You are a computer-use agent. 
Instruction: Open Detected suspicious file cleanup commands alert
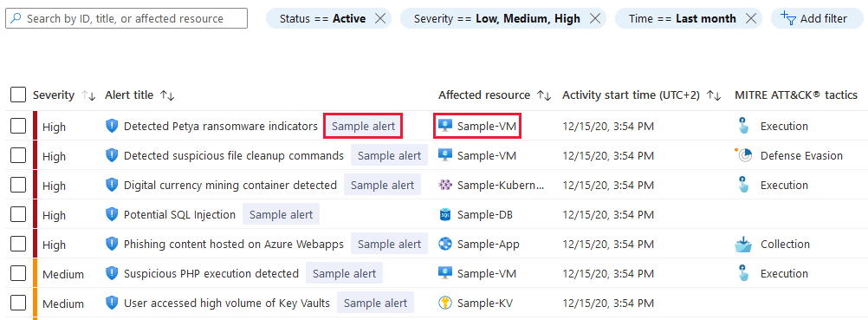point(234,155)
